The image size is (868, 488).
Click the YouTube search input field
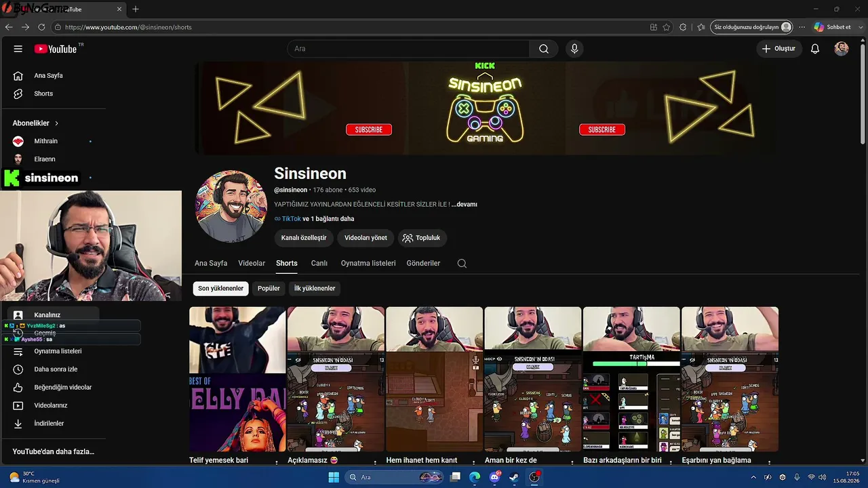coord(408,49)
